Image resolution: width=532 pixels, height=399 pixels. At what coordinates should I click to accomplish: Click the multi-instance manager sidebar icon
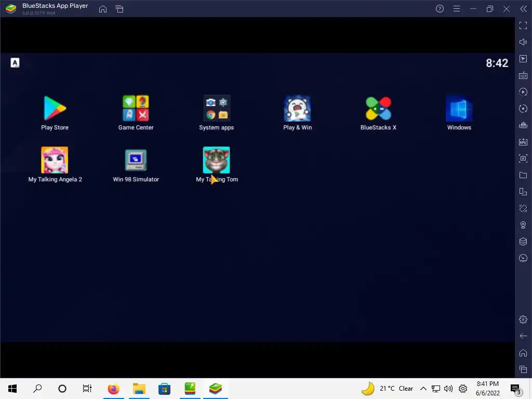[523, 192]
